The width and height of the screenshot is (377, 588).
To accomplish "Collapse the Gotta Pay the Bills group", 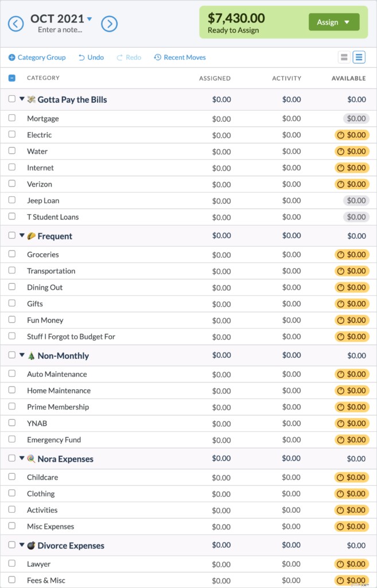I will tap(22, 99).
